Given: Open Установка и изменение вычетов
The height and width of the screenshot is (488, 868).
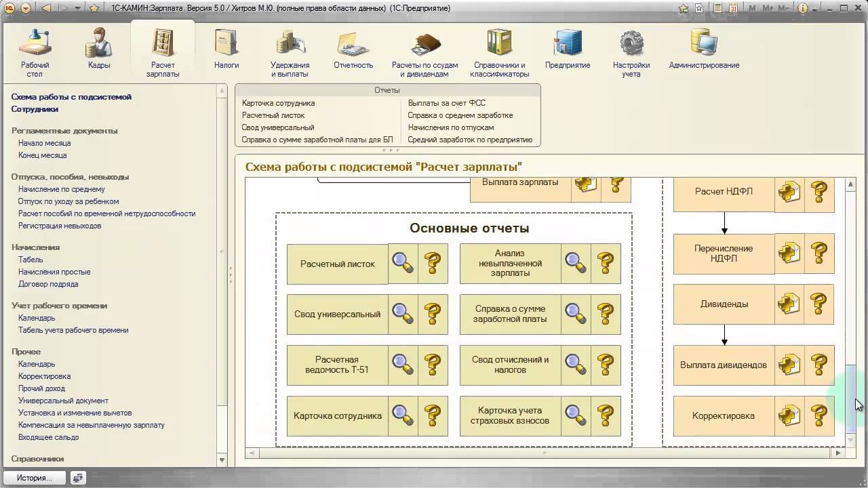Looking at the screenshot, I should [x=75, y=413].
